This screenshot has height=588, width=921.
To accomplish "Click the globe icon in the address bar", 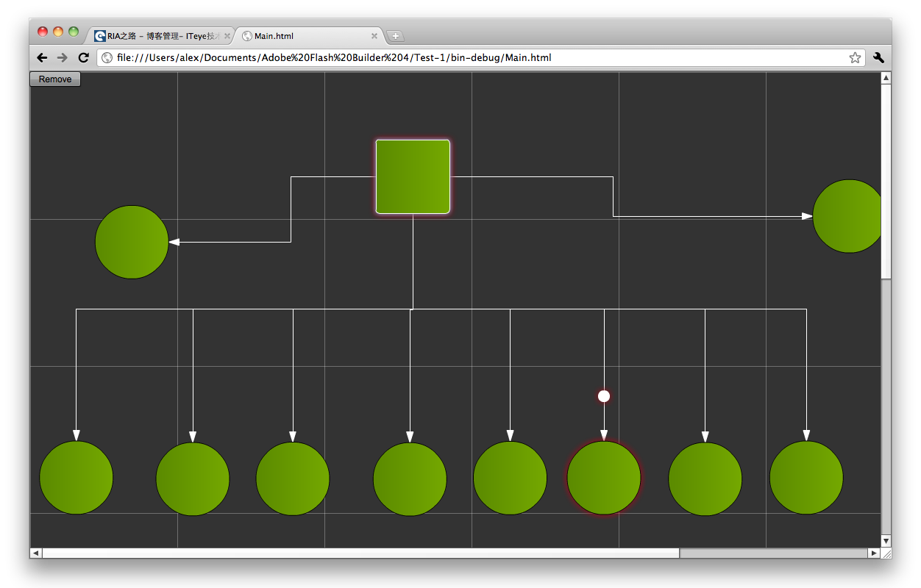I will 107,57.
